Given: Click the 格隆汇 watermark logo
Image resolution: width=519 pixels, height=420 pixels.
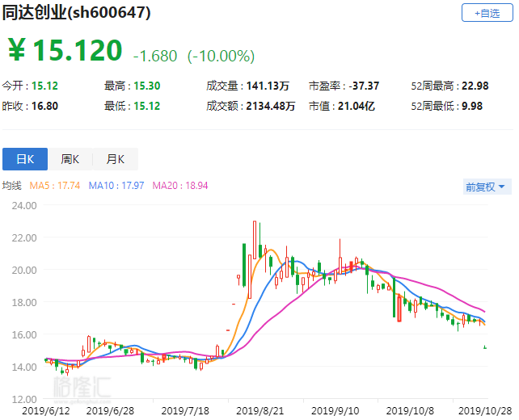Looking at the screenshot, I should click(x=82, y=388).
